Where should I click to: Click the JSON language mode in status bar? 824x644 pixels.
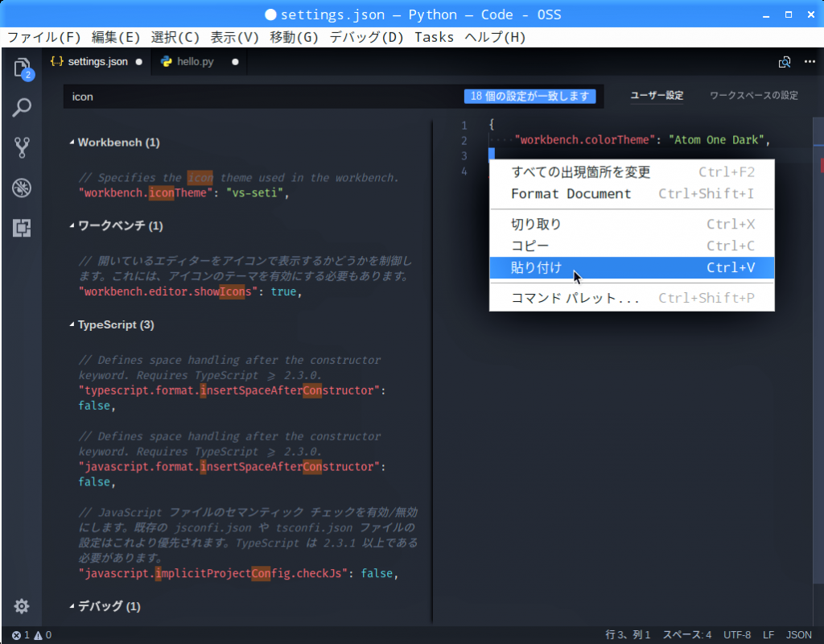tap(798, 635)
